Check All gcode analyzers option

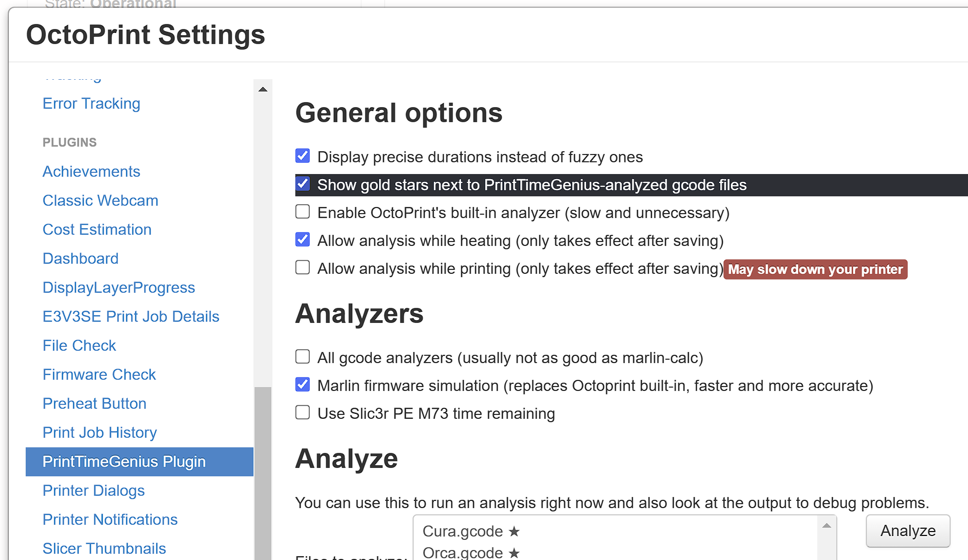(x=303, y=357)
